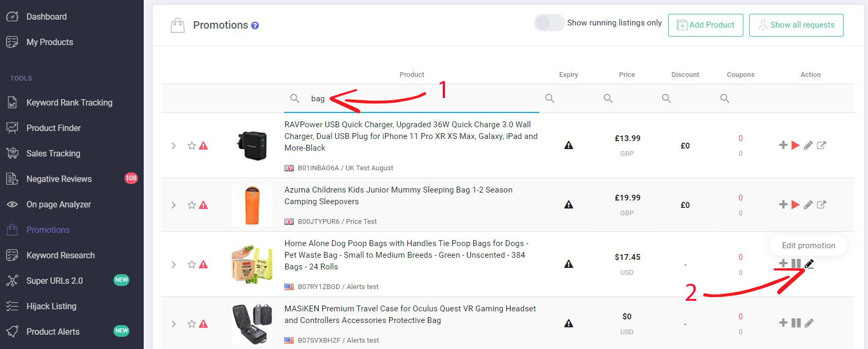Click the Price column search icon
Viewport: 868px width, 349px height.
(608, 98)
